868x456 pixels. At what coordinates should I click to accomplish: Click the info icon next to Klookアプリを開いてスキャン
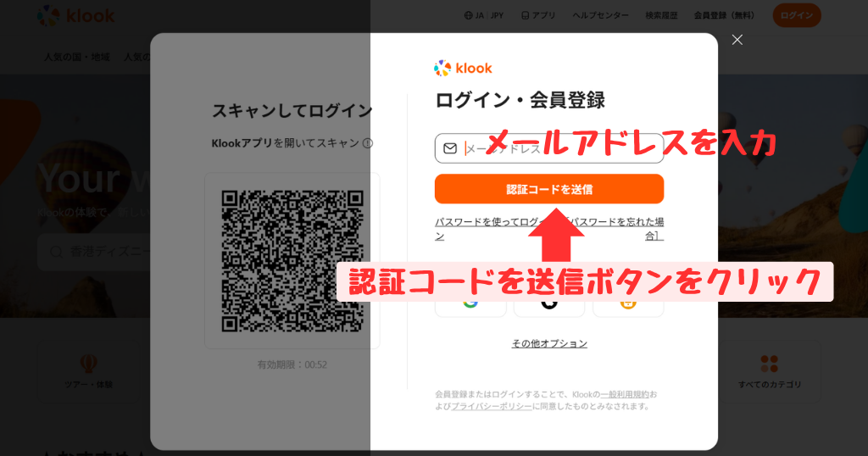(x=368, y=143)
